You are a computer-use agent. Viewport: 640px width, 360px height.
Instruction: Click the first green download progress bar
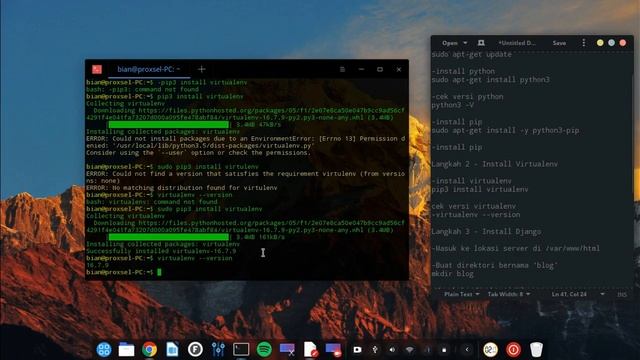169,124
